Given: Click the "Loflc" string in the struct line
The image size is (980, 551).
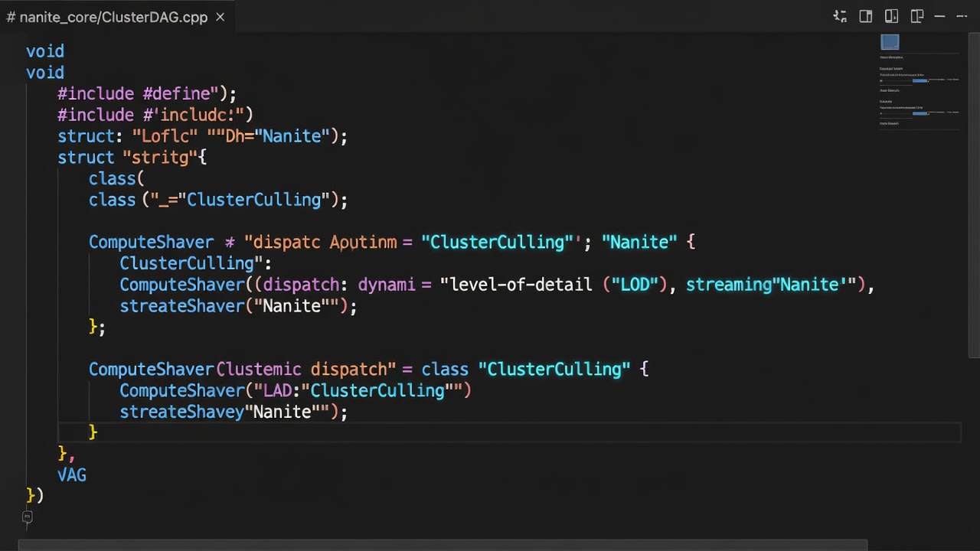Looking at the screenshot, I should pyautogui.click(x=165, y=136).
